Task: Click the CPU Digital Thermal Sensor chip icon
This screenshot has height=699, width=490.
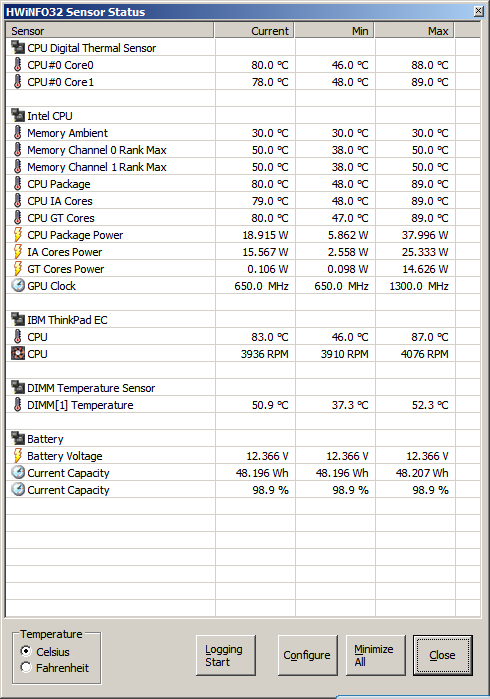Action: coord(18,48)
